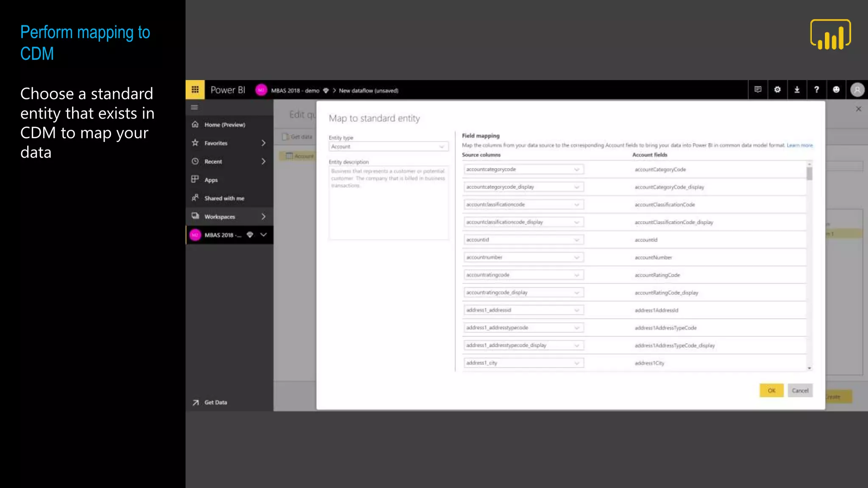
Task: Click the accountRatingCode account field
Action: (x=657, y=275)
